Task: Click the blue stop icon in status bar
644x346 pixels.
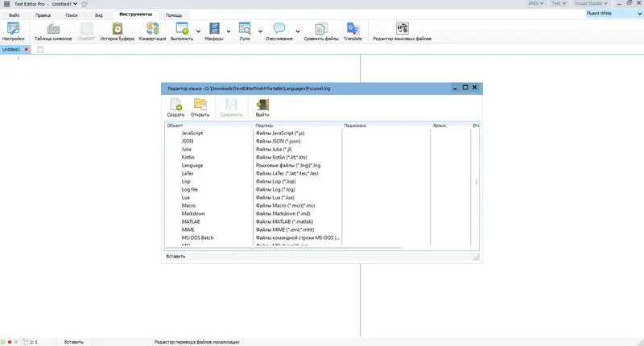Action: 16,342
